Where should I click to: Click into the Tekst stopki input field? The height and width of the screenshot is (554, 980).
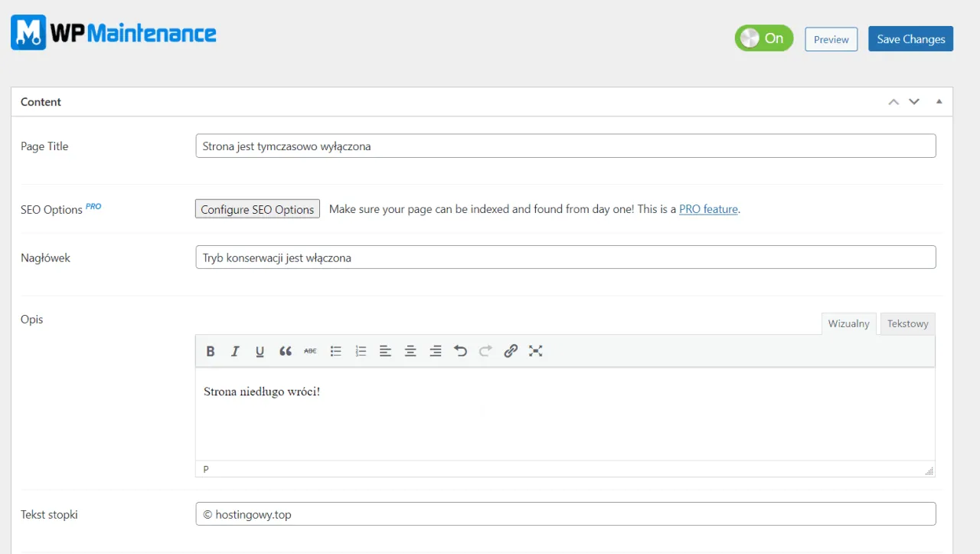(565, 514)
